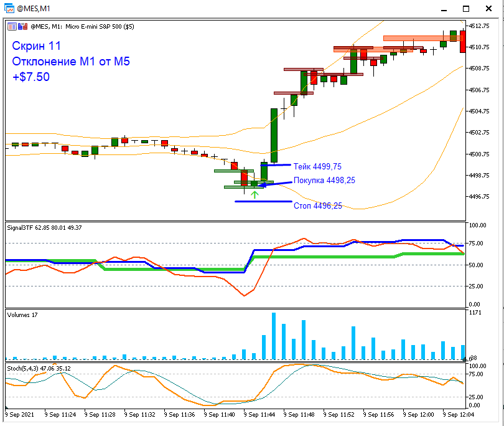Click the chart window icon in title bar
Screen dimensions: 504x426
(x=9, y=8)
